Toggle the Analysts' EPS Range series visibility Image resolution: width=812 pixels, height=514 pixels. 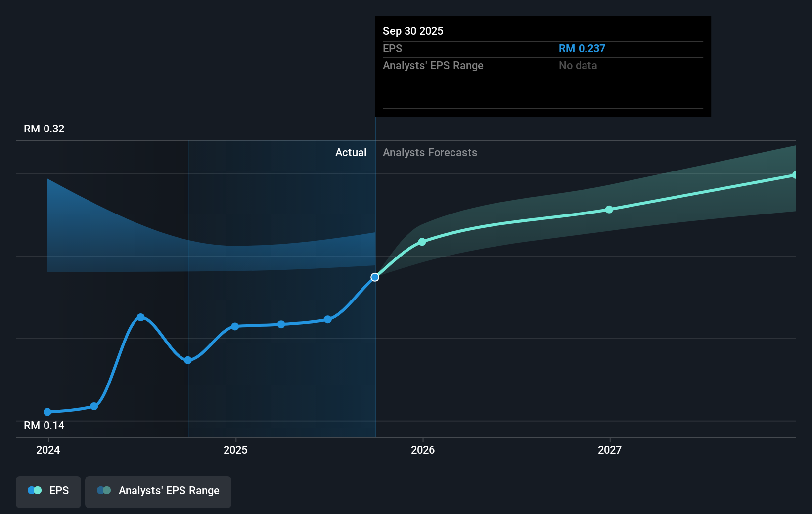[x=158, y=492]
